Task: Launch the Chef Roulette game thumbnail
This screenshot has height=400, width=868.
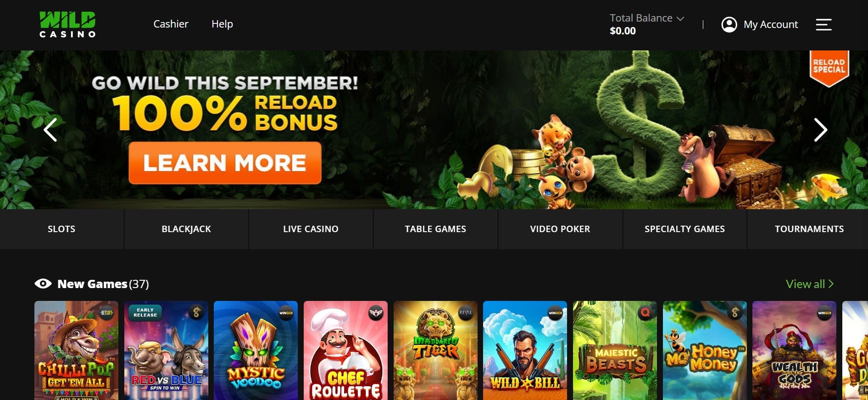Action: click(x=345, y=350)
